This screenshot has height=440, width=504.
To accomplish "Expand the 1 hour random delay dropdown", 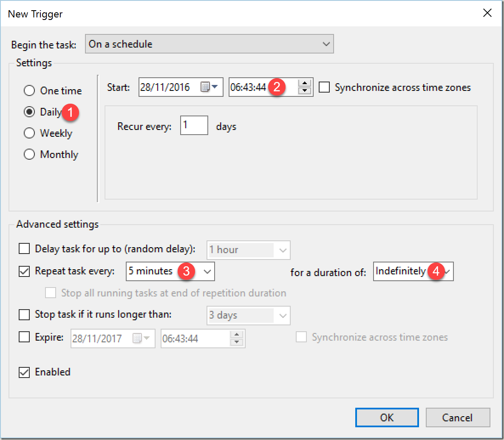I will coord(249,250).
